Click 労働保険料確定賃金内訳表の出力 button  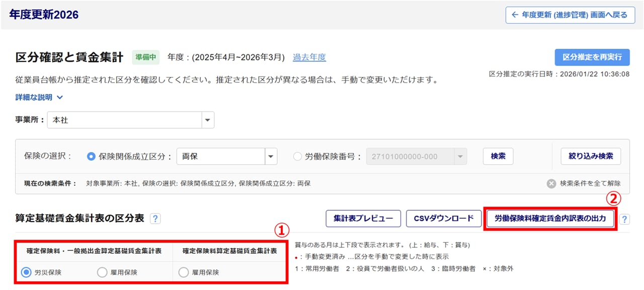tap(550, 219)
